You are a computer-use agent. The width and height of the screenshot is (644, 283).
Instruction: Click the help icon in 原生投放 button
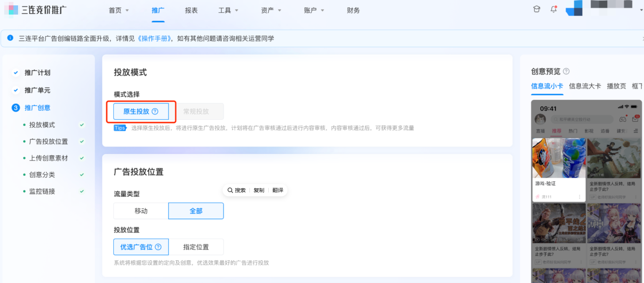tap(155, 112)
